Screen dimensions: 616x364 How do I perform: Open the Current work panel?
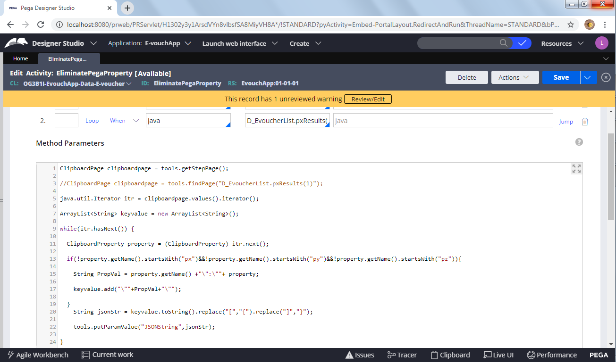coord(107,355)
